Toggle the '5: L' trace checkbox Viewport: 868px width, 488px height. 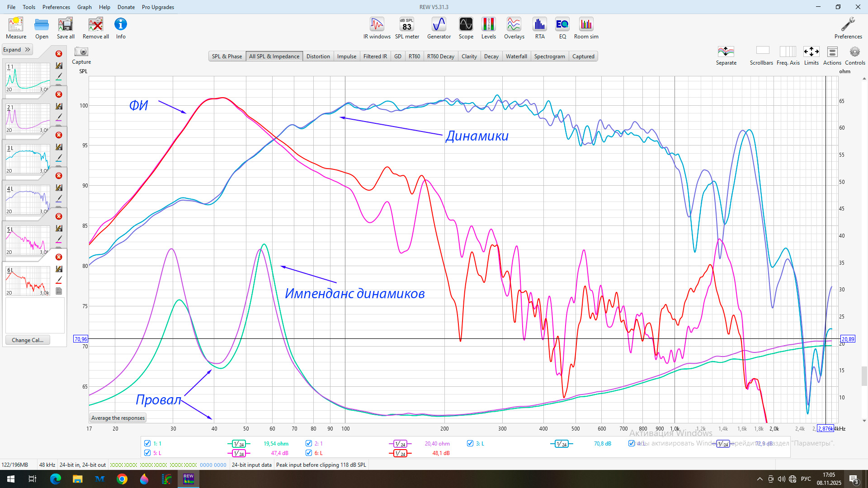(147, 453)
